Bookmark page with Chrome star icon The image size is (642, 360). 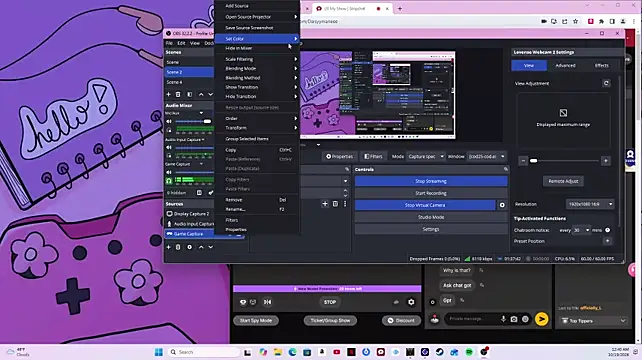(576, 21)
